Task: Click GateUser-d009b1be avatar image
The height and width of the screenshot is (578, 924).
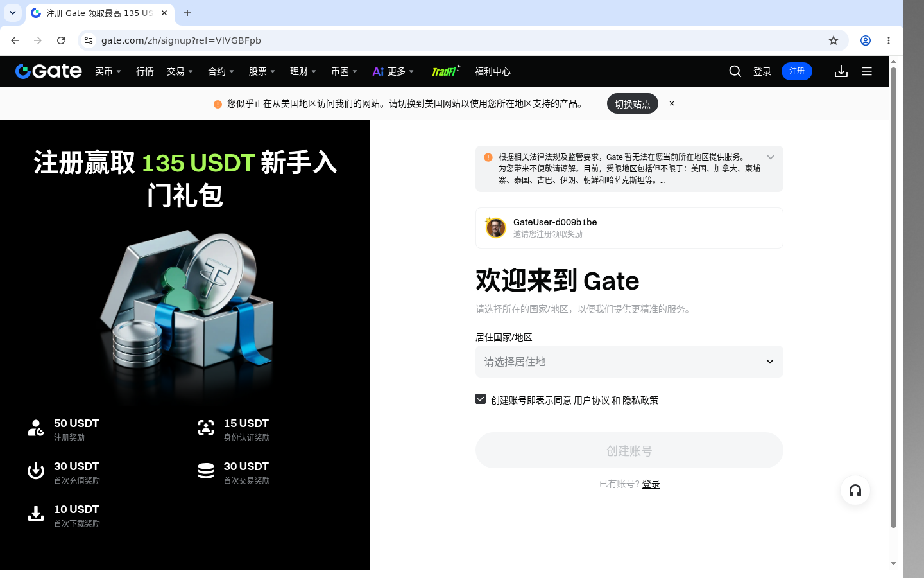Action: (x=495, y=227)
